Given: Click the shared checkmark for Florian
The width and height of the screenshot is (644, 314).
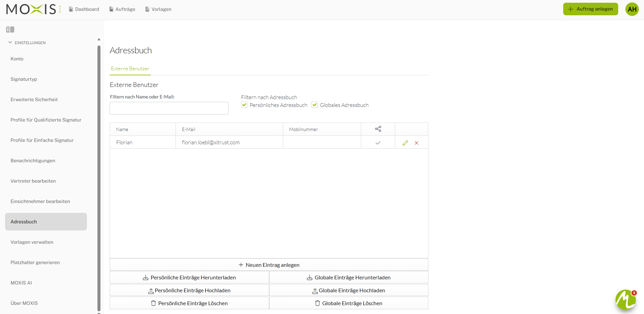Looking at the screenshot, I should 378,143.
